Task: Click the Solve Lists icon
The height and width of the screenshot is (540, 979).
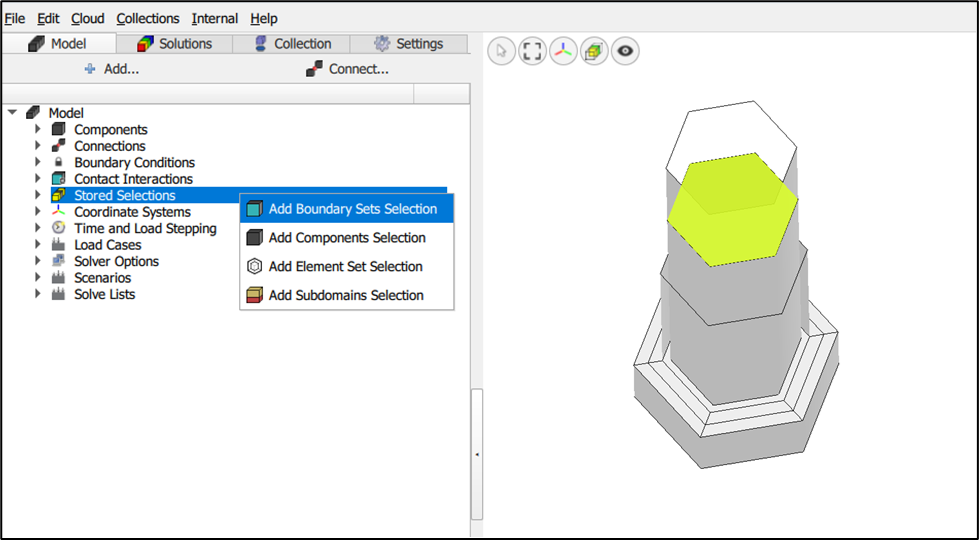Action: (59, 294)
